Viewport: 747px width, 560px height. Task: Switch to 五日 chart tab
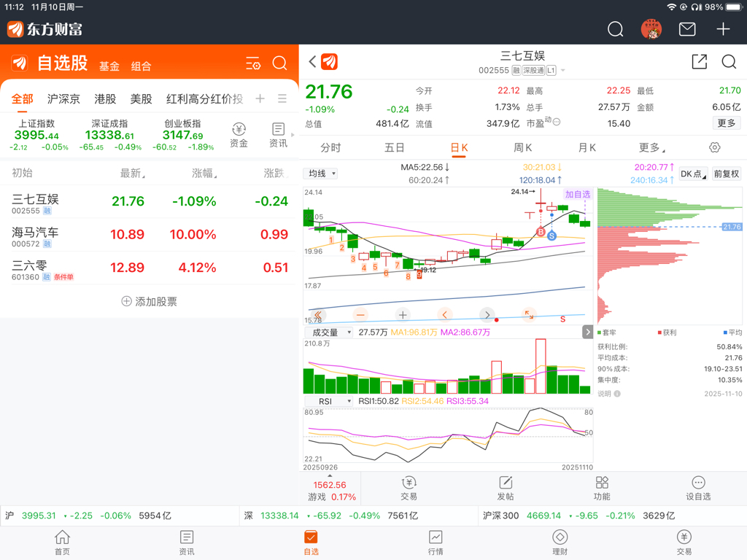pos(395,147)
